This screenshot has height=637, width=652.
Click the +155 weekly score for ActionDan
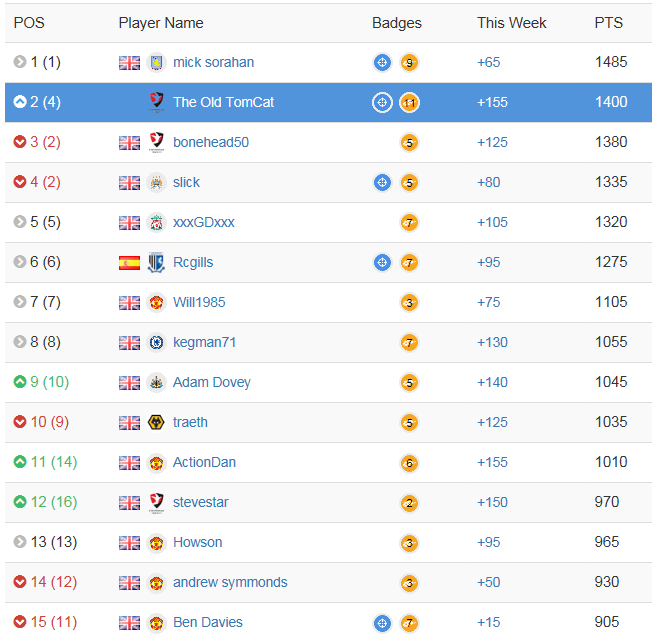(492, 462)
